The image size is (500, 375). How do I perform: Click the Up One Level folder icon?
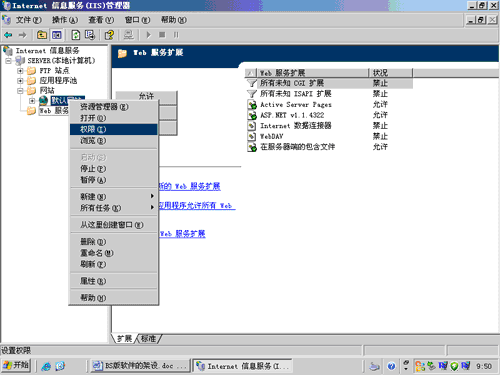(42, 35)
